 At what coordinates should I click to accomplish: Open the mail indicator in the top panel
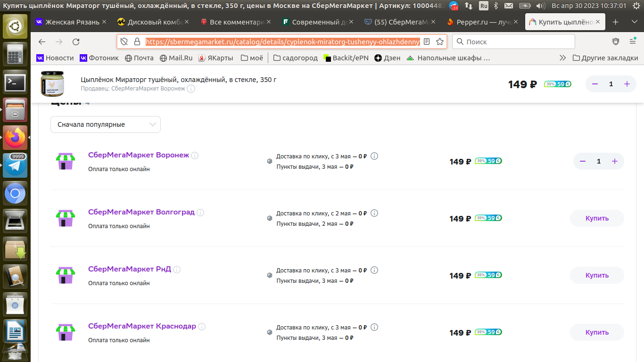(509, 6)
